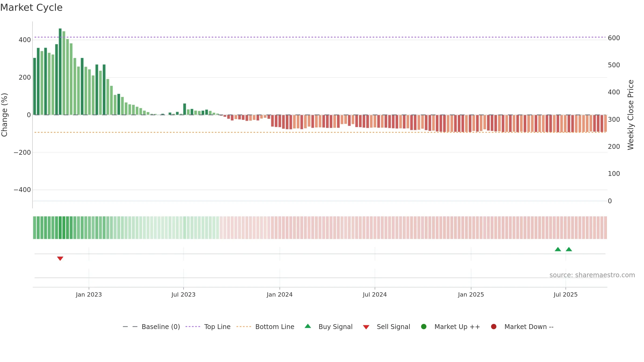The image size is (644, 362).
Task: Click the Jan 2024 axis label
Action: click(x=280, y=294)
